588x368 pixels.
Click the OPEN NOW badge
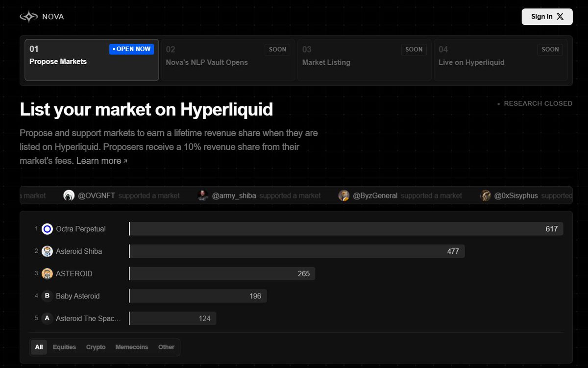pyautogui.click(x=131, y=49)
